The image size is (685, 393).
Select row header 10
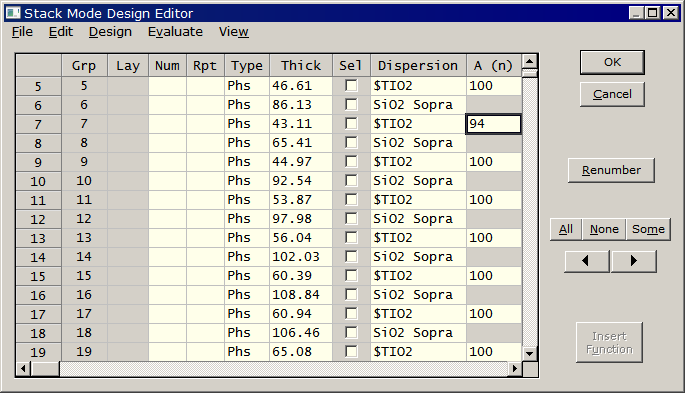[38, 181]
